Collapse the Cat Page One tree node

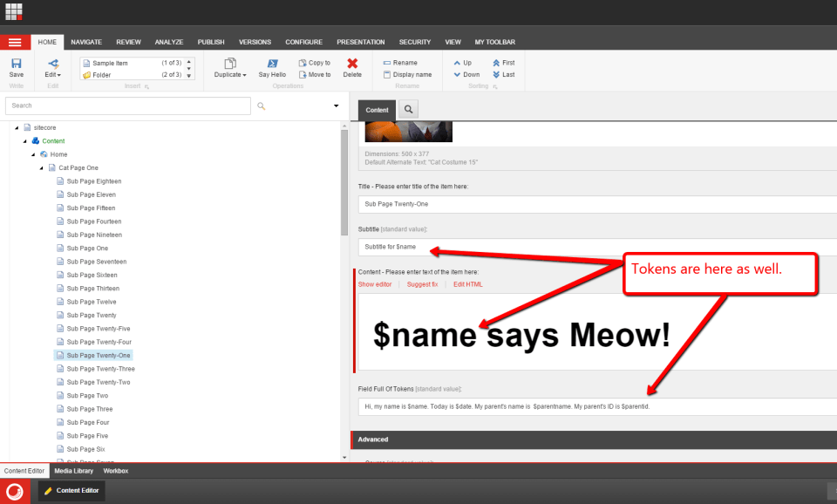(x=41, y=168)
